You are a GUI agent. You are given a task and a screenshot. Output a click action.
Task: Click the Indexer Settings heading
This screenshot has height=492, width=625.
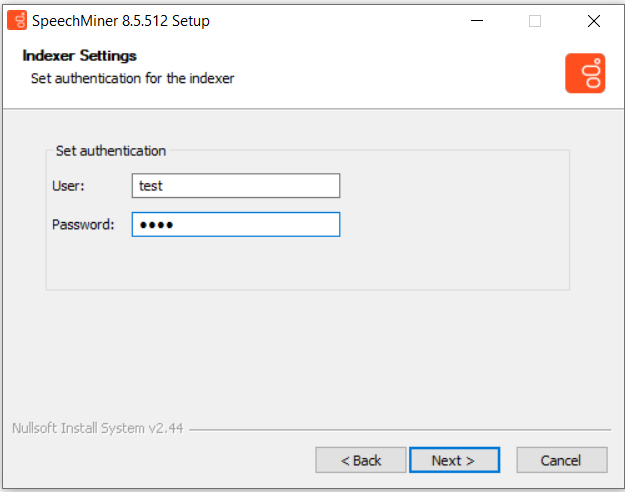pyautogui.click(x=79, y=55)
